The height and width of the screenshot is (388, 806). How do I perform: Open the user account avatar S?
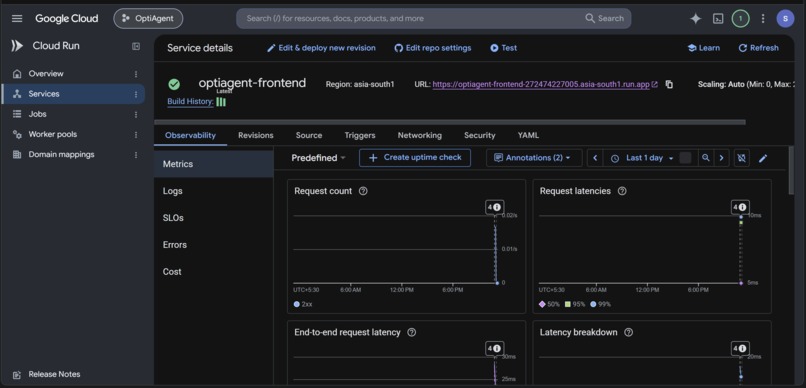click(x=785, y=19)
